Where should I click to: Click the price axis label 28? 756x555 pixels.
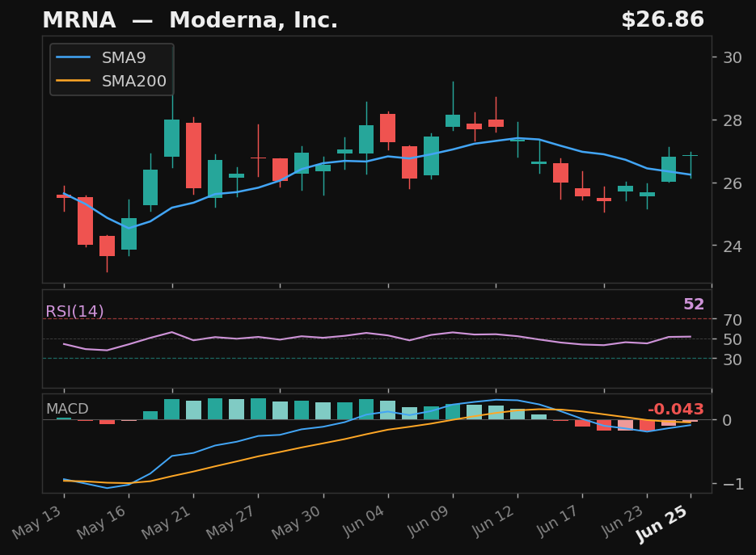(733, 120)
